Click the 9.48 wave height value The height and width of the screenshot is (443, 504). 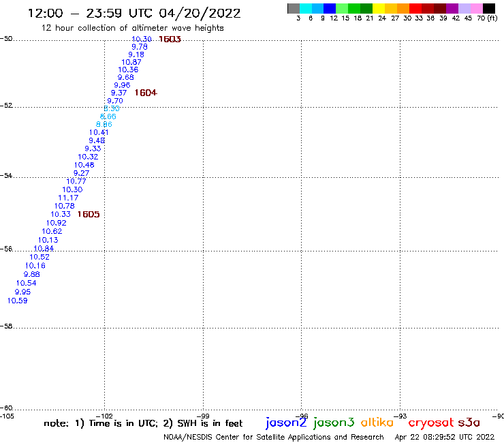97,141
